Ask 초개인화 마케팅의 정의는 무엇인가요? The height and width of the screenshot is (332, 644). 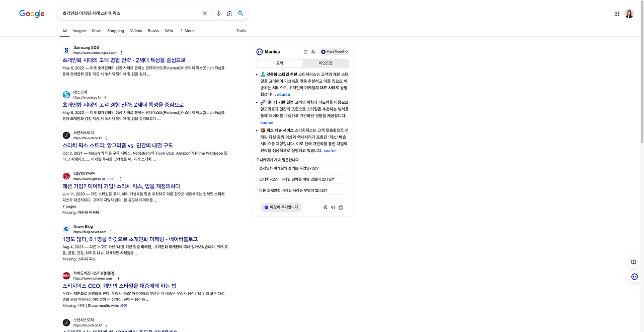(x=302, y=168)
